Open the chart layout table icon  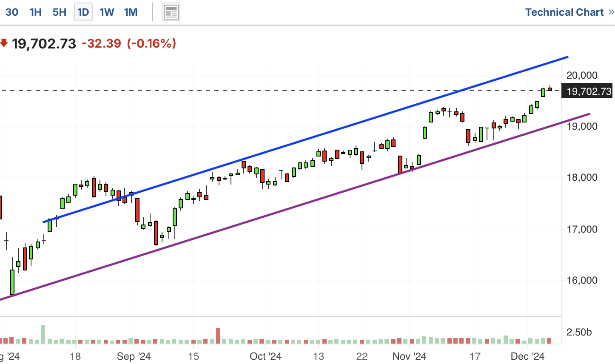coord(171,12)
